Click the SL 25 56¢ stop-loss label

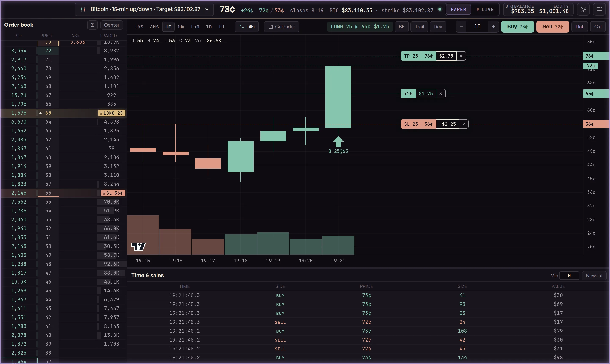[418, 124]
